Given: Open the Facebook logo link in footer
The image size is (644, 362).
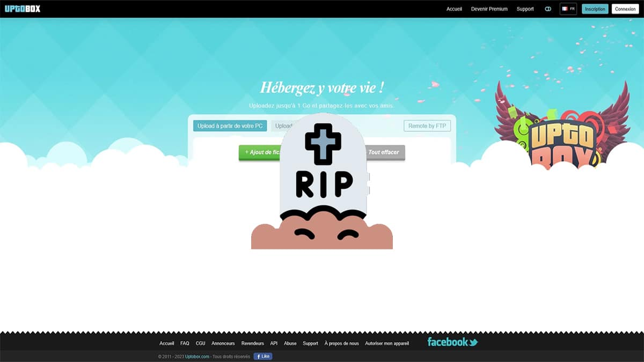Looking at the screenshot, I should click(447, 342).
